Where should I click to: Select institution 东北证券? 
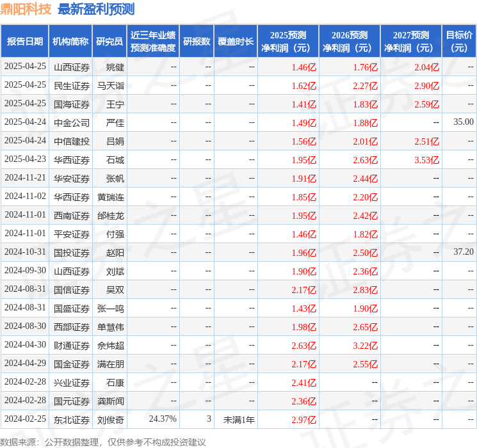tap(72, 420)
